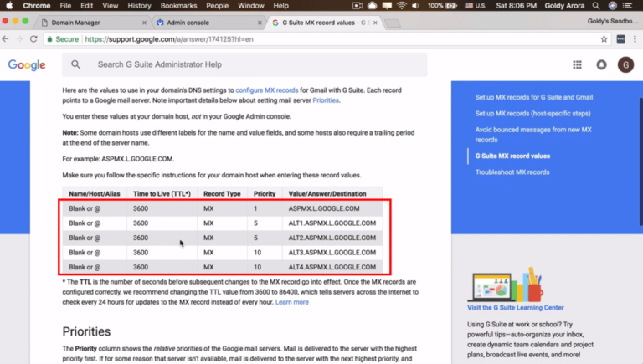Close the Domain Manager tab
This screenshot has height=364, width=643.
coord(144,23)
